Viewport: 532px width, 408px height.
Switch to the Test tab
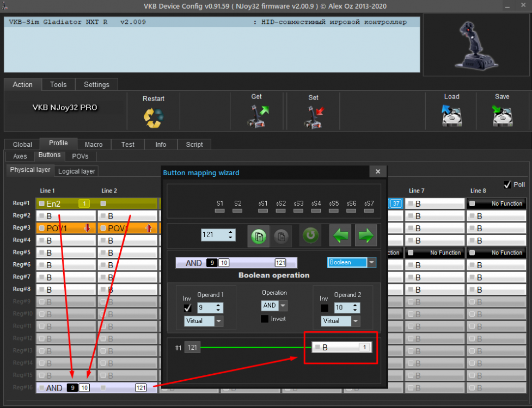click(x=128, y=144)
